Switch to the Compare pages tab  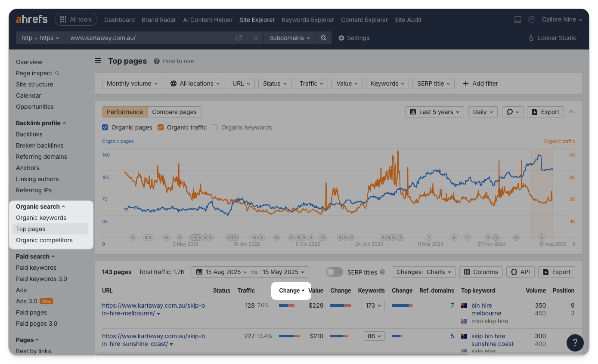pyautogui.click(x=174, y=112)
